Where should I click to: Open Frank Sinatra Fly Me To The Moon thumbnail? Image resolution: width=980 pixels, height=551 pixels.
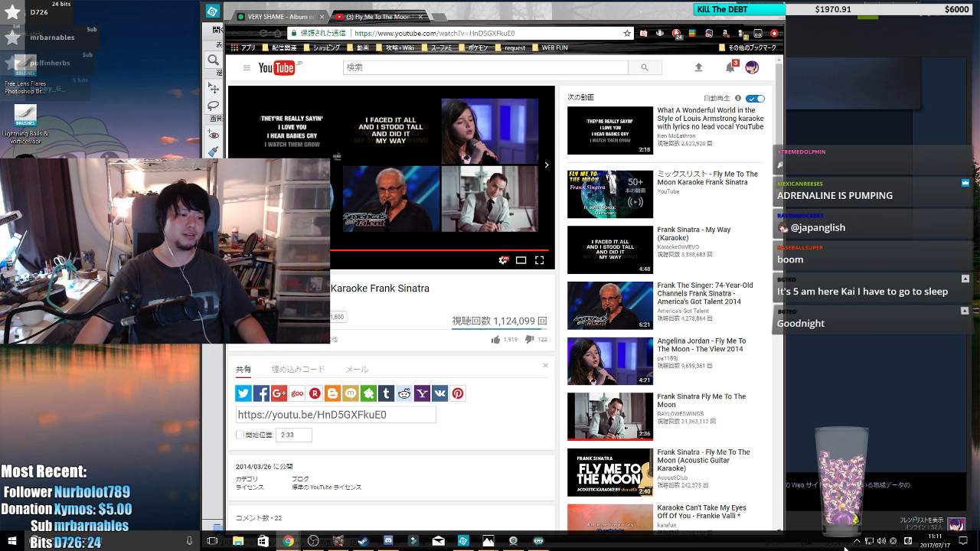[x=610, y=417]
